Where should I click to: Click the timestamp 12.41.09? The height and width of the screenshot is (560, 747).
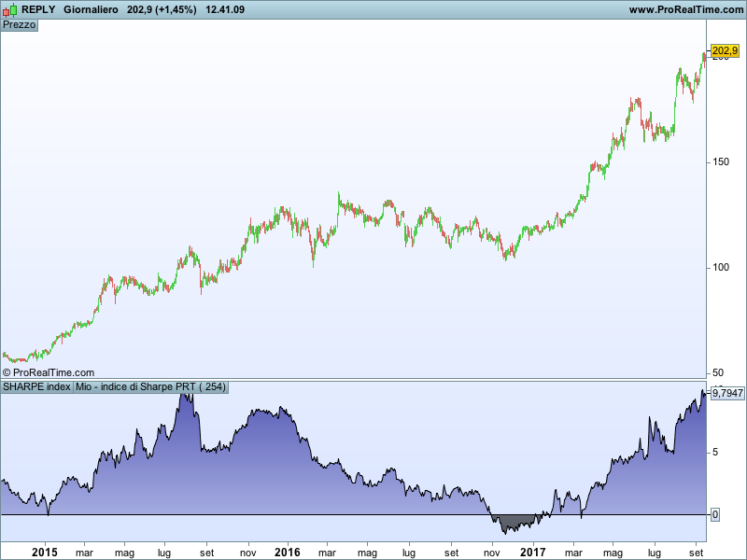pyautogui.click(x=225, y=9)
